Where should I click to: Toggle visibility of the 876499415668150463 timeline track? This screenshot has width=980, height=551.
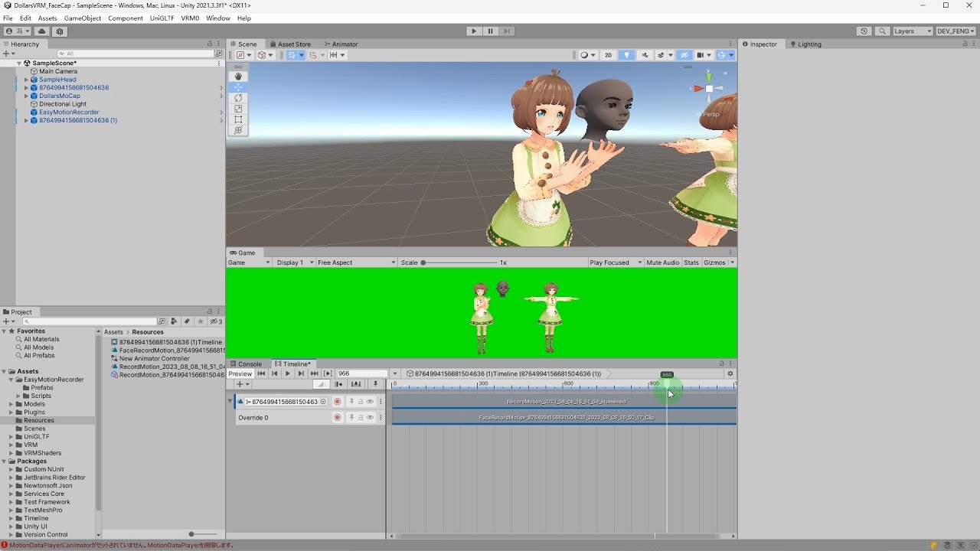370,402
